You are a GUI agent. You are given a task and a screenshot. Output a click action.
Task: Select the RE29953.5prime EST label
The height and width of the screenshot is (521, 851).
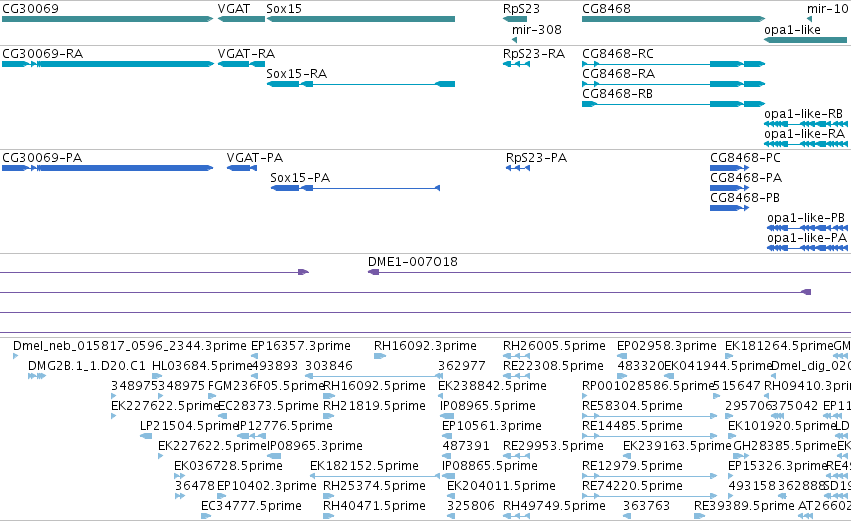click(554, 446)
